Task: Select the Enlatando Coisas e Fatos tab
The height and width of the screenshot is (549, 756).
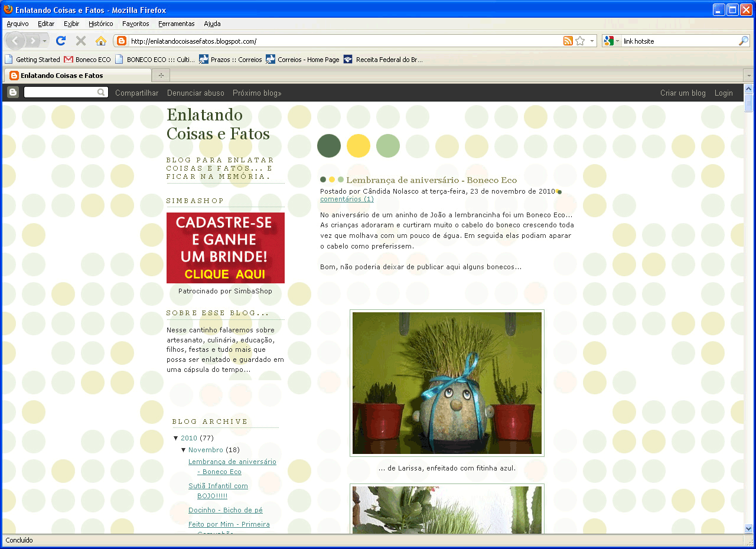Action: click(x=77, y=76)
